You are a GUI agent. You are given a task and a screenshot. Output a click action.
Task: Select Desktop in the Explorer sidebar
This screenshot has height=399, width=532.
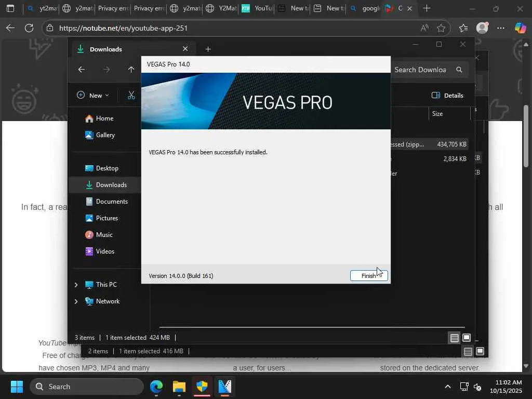point(102,168)
